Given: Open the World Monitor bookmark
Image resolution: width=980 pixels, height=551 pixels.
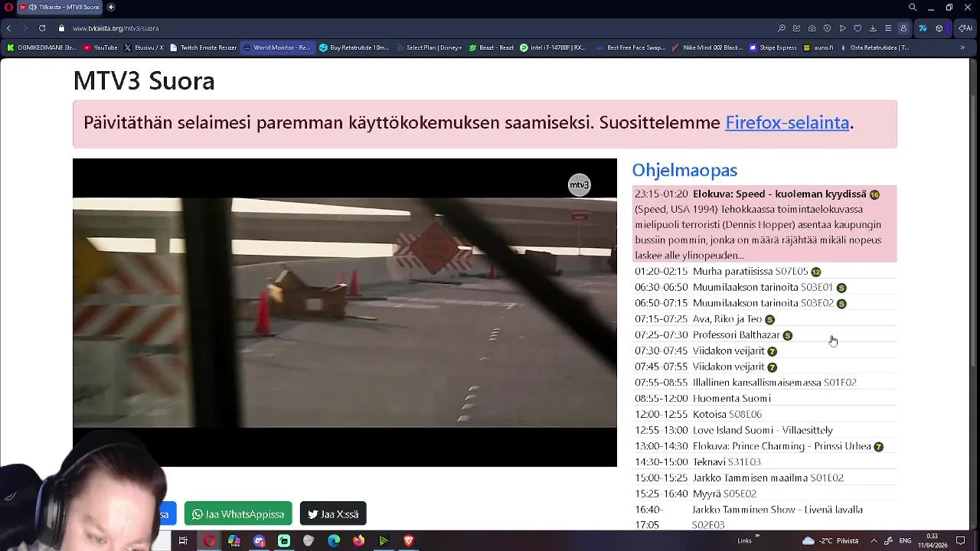Looking at the screenshot, I should point(277,47).
